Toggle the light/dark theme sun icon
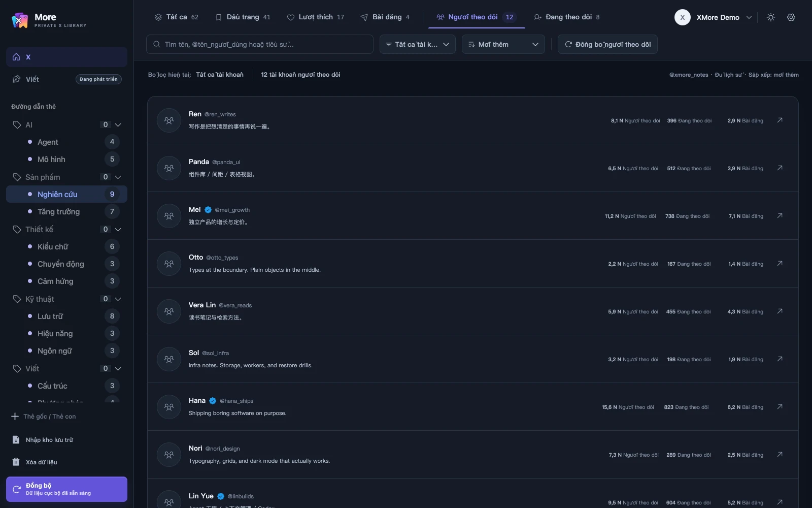This screenshot has width=812, height=508. [x=771, y=17]
